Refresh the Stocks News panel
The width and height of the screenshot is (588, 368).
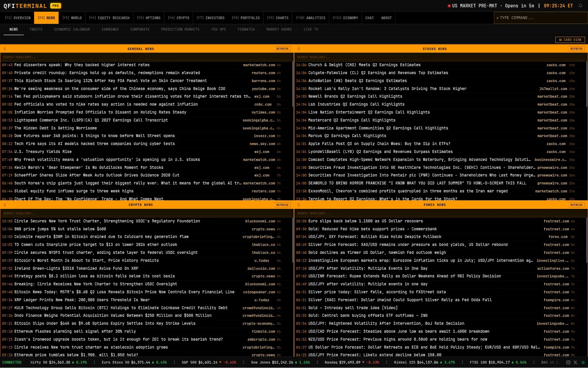pyautogui.click(x=576, y=49)
